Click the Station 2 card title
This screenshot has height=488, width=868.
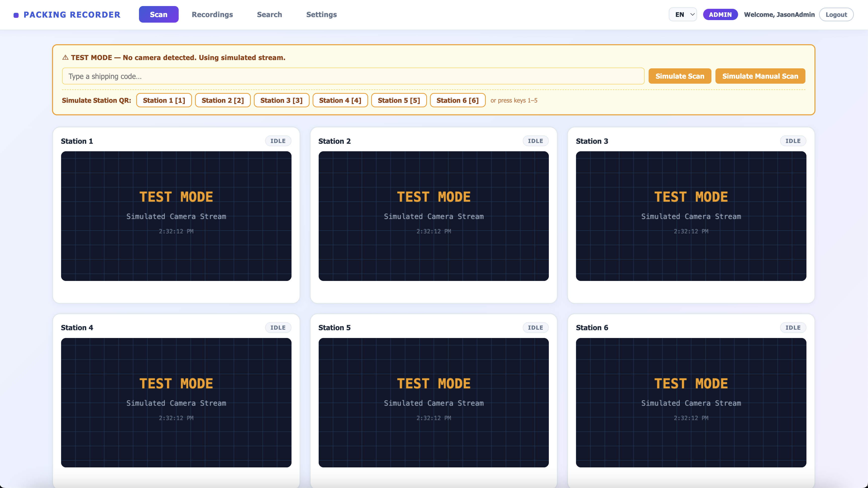click(x=334, y=141)
